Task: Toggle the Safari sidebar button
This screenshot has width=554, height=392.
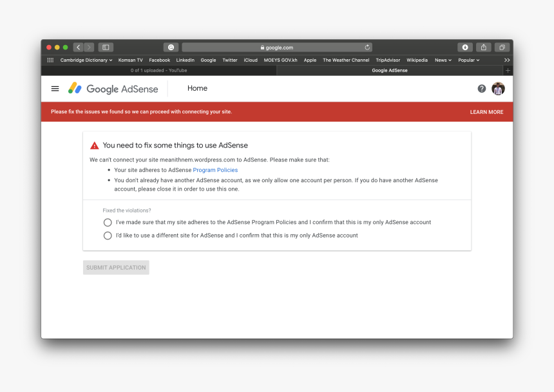Action: [106, 48]
